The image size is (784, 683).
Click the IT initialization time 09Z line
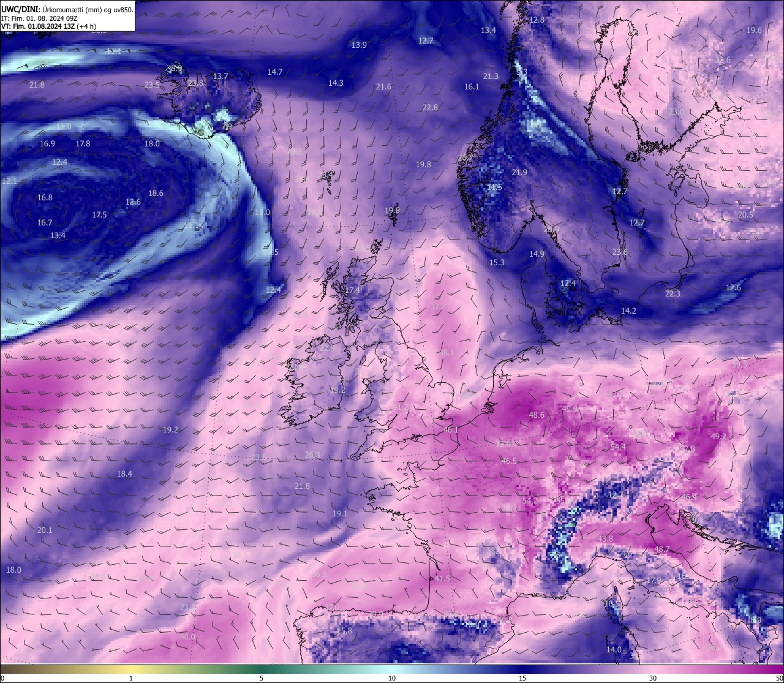[x=40, y=18]
